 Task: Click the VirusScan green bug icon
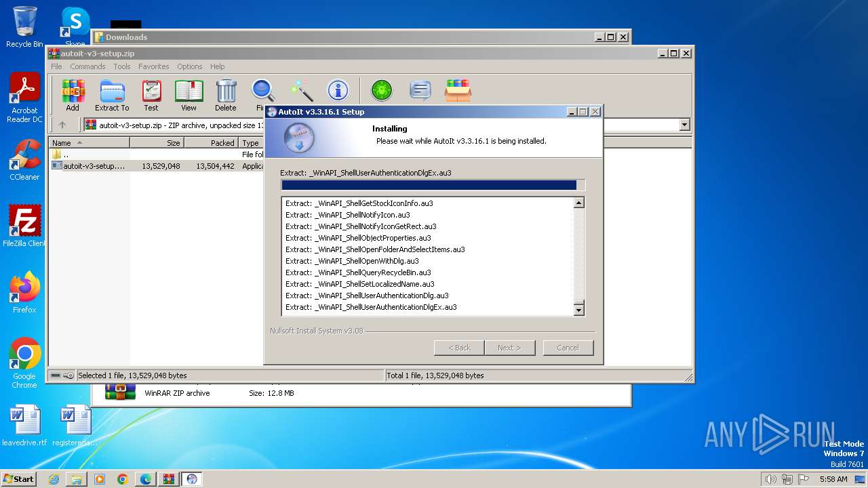pos(382,91)
